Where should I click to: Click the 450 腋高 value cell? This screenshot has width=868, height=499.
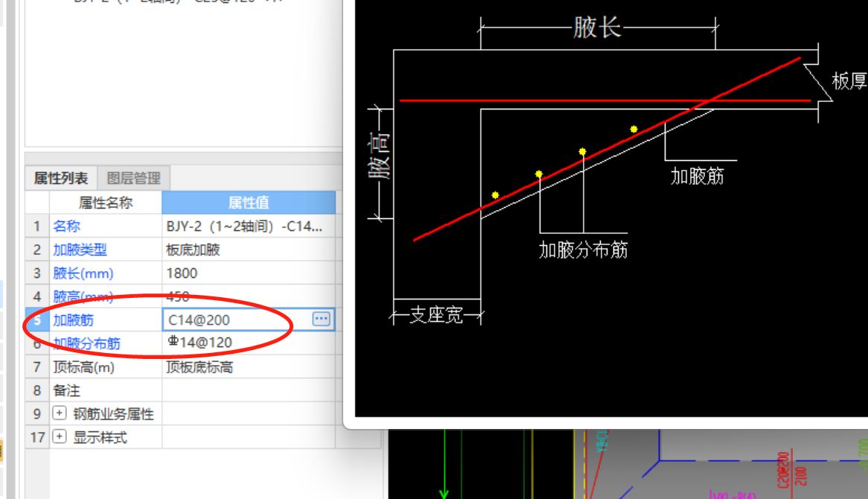pos(249,296)
